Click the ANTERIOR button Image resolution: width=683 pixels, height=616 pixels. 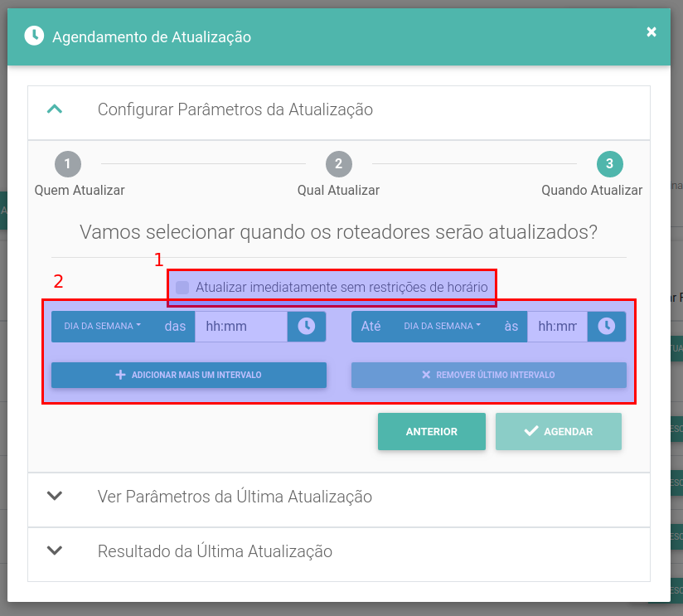click(x=432, y=431)
